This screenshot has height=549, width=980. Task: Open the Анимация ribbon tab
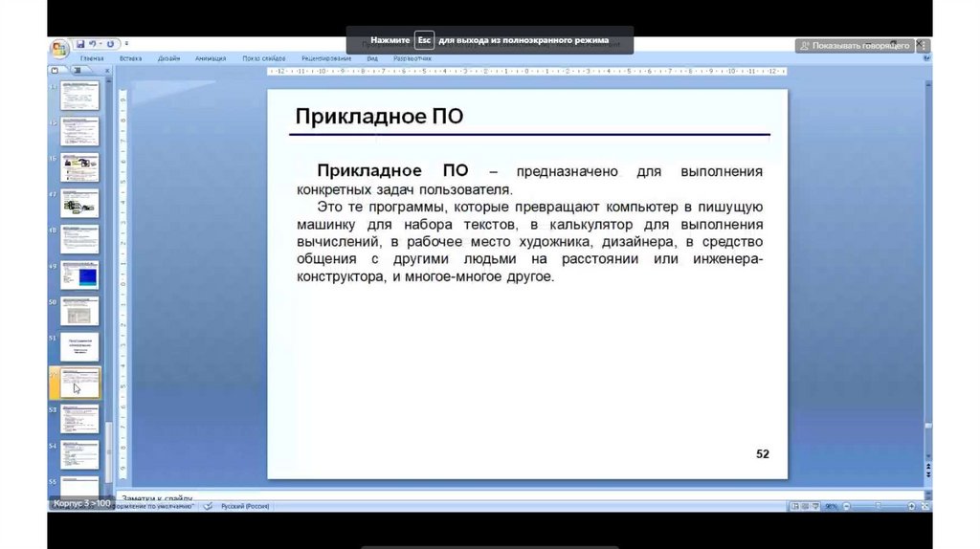click(211, 58)
